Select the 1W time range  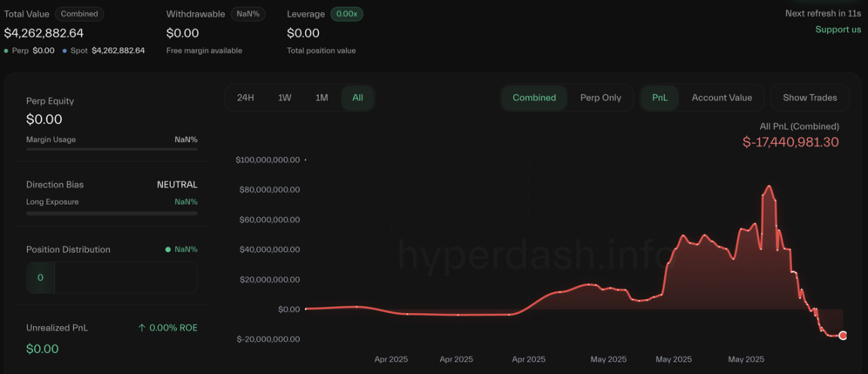285,98
